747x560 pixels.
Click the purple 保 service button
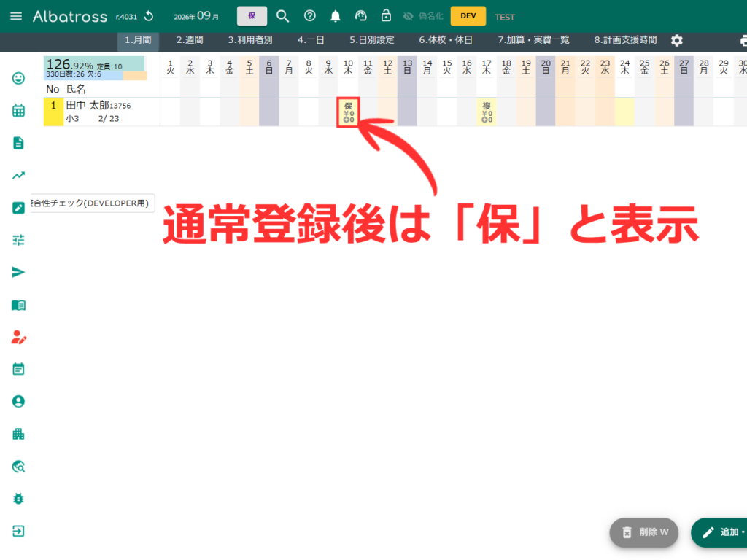[252, 16]
